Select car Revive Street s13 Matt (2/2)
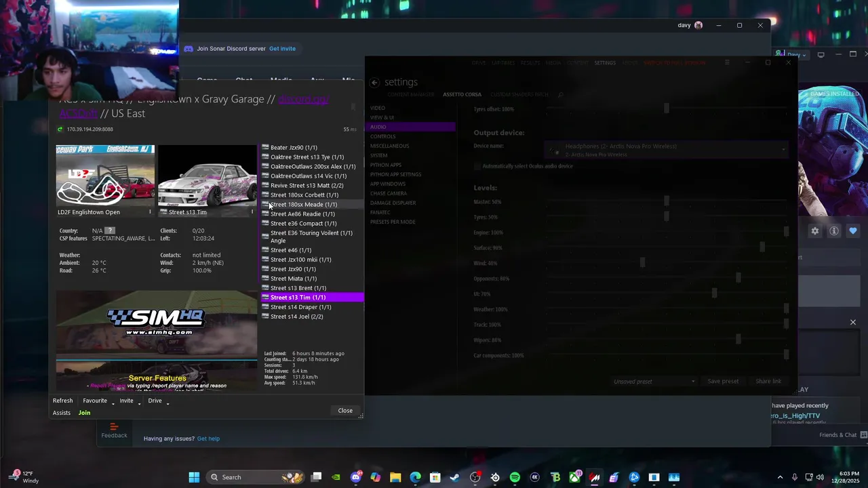The width and height of the screenshot is (868, 488). coord(313,186)
